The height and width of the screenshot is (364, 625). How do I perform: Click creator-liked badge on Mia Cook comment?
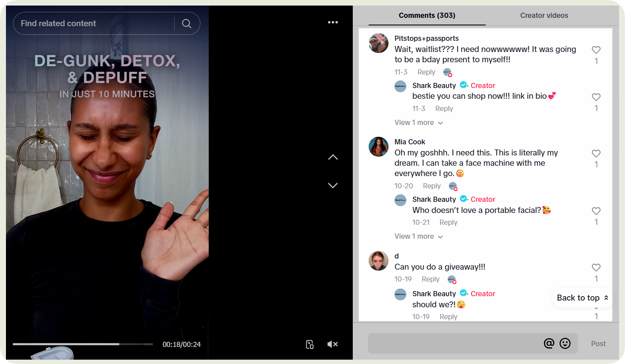click(x=453, y=186)
